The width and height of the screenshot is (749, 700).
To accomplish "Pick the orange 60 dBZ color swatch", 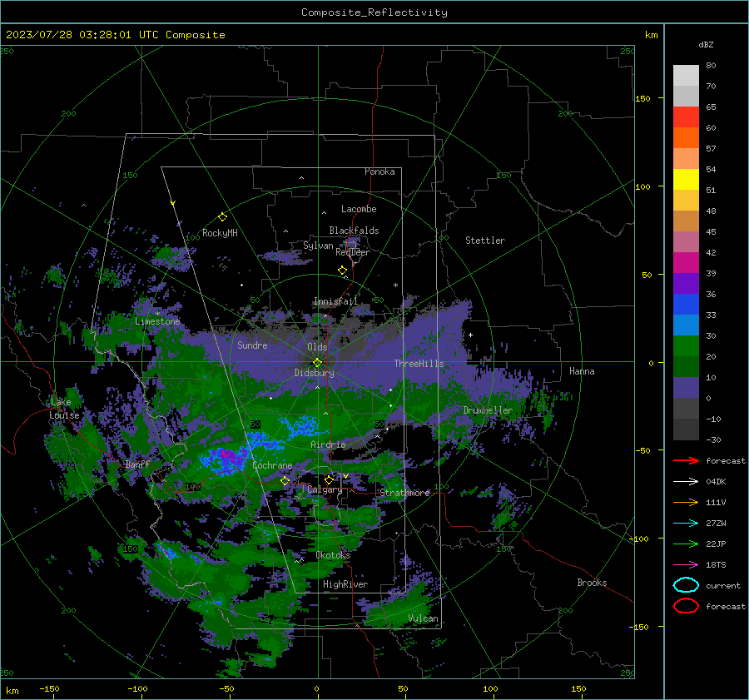I will pyautogui.click(x=686, y=137).
